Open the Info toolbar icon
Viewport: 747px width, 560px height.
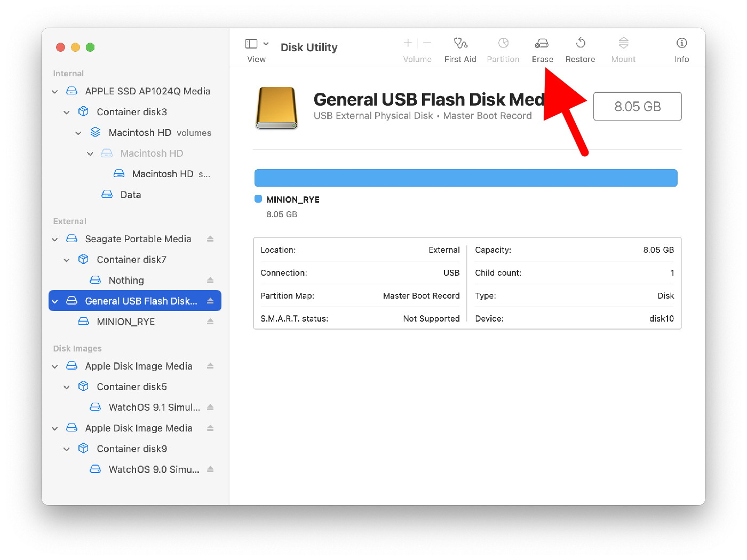(x=681, y=43)
